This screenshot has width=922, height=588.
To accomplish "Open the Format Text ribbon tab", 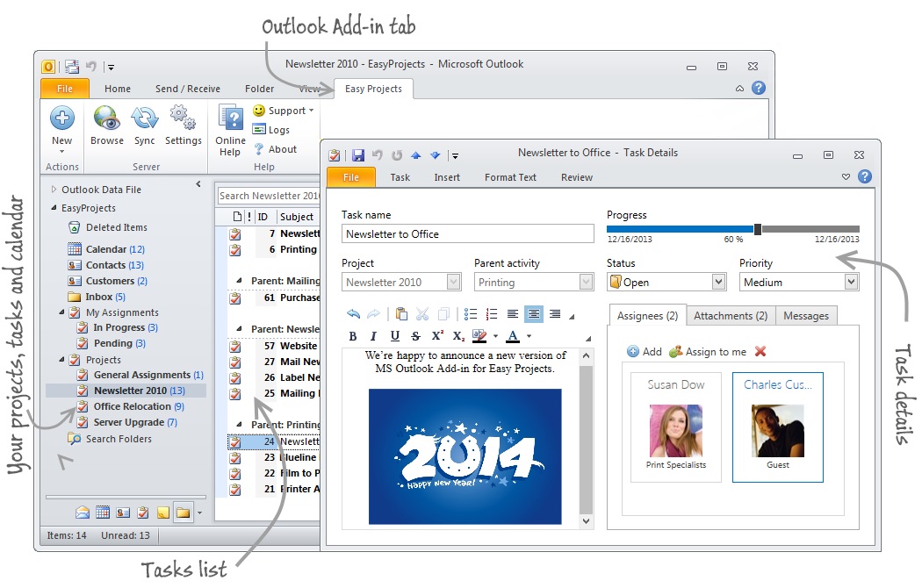I will click(x=510, y=177).
